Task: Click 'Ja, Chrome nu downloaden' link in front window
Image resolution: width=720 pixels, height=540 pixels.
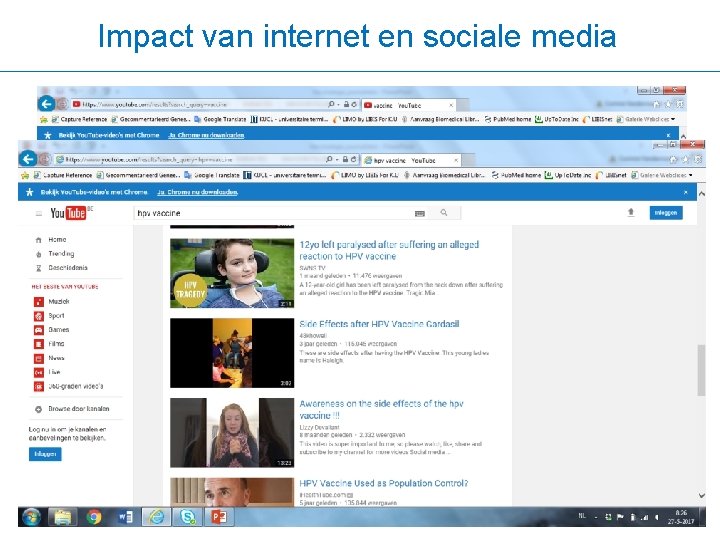Action: pyautogui.click(x=197, y=192)
